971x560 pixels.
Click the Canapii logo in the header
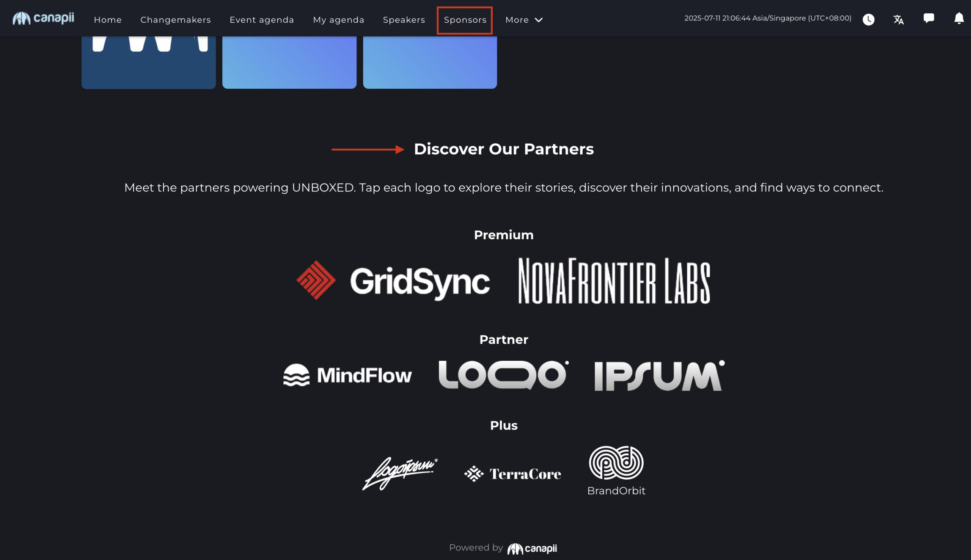(x=43, y=19)
